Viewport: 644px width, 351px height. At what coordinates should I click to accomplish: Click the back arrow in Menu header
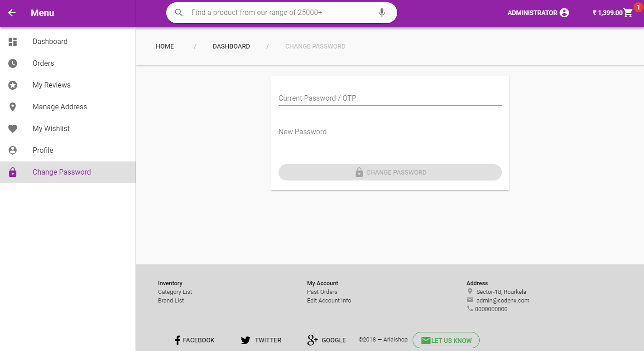tap(12, 13)
